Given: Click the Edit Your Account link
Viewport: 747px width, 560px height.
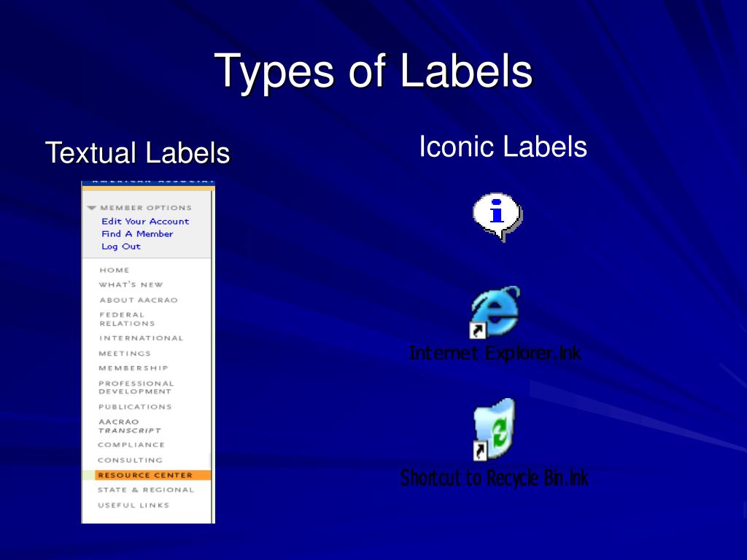Looking at the screenshot, I should [145, 222].
